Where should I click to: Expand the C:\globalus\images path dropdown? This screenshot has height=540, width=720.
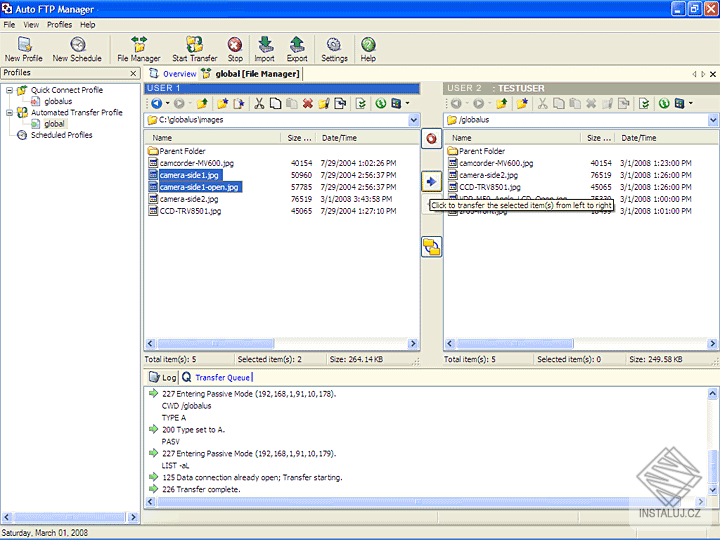click(x=413, y=120)
